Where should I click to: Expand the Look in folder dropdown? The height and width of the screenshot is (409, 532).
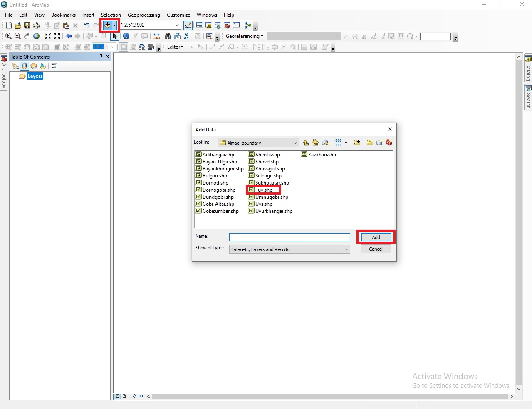[295, 143]
